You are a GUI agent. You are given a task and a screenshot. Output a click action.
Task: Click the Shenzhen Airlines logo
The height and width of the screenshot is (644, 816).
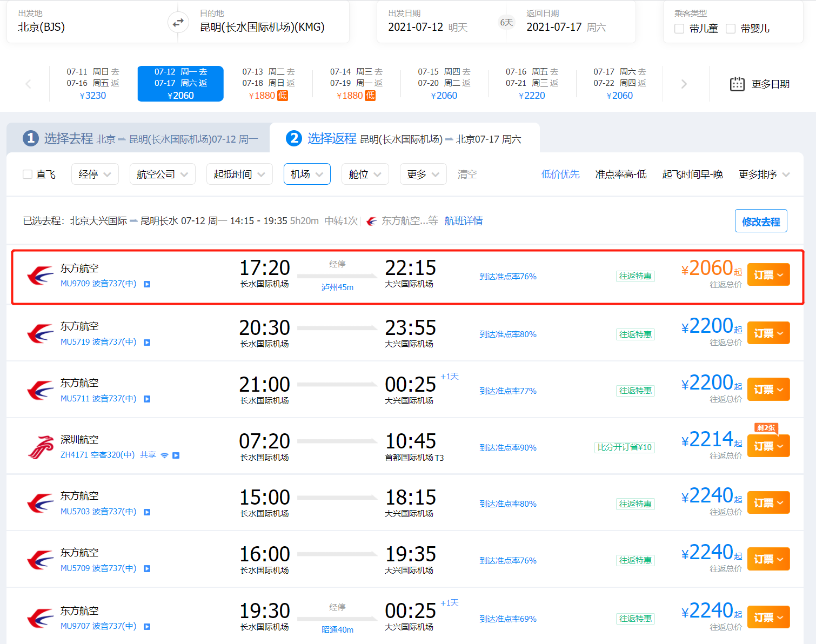pyautogui.click(x=41, y=447)
